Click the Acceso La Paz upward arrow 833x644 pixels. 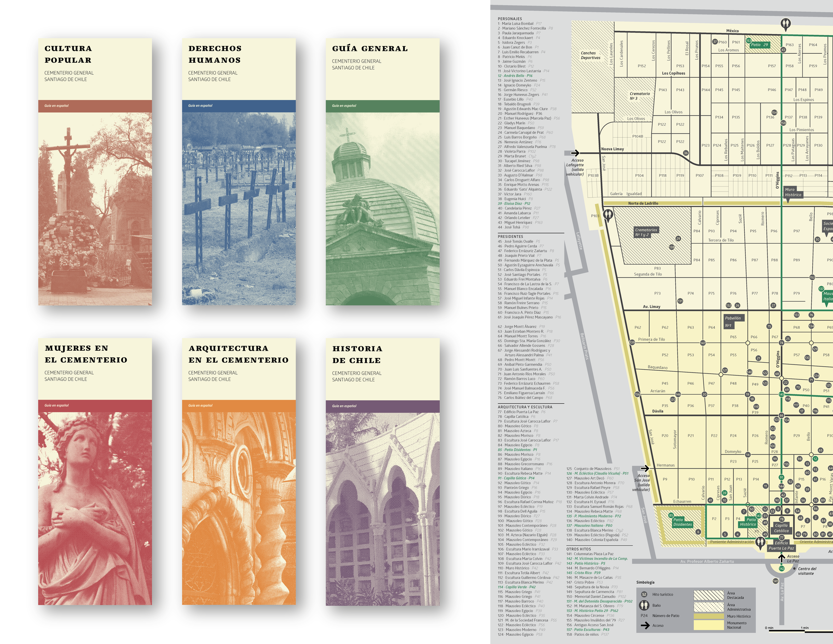coord(781,558)
